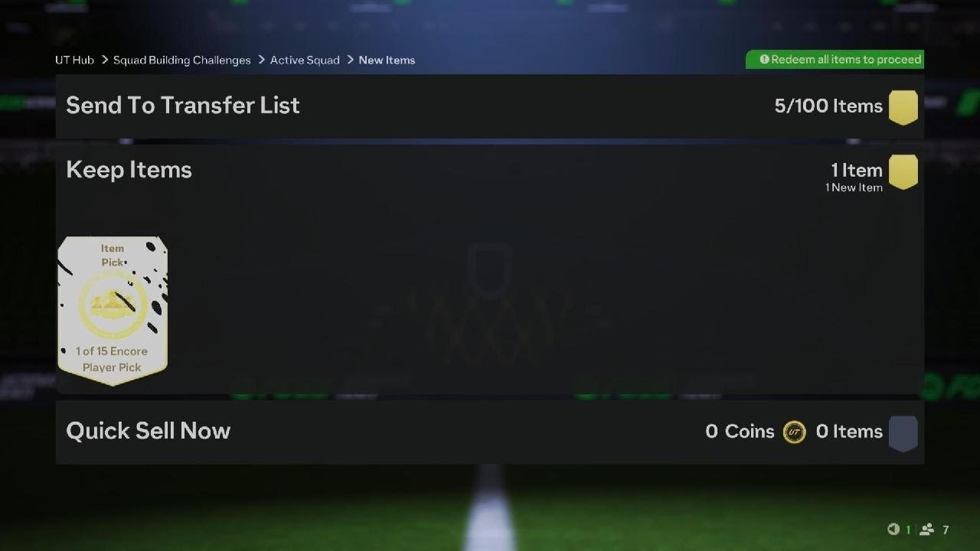Select the Active Squad breadcrumb
The width and height of the screenshot is (980, 551).
(x=305, y=60)
